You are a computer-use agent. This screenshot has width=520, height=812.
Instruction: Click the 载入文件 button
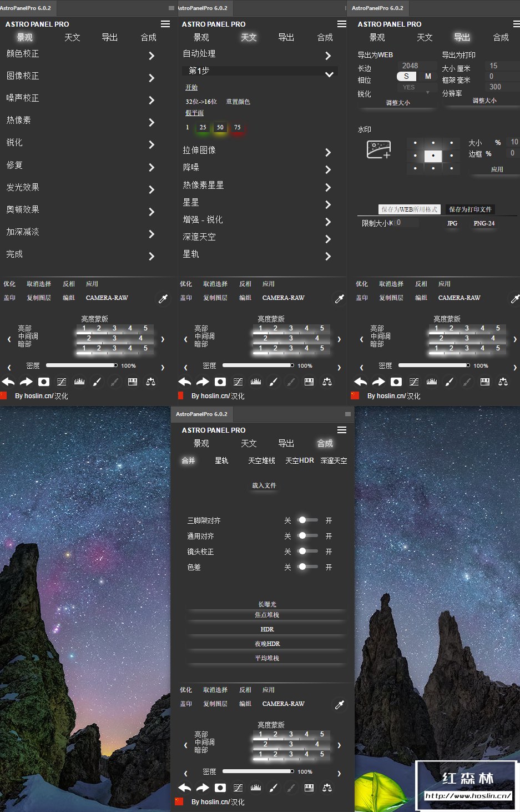[264, 485]
